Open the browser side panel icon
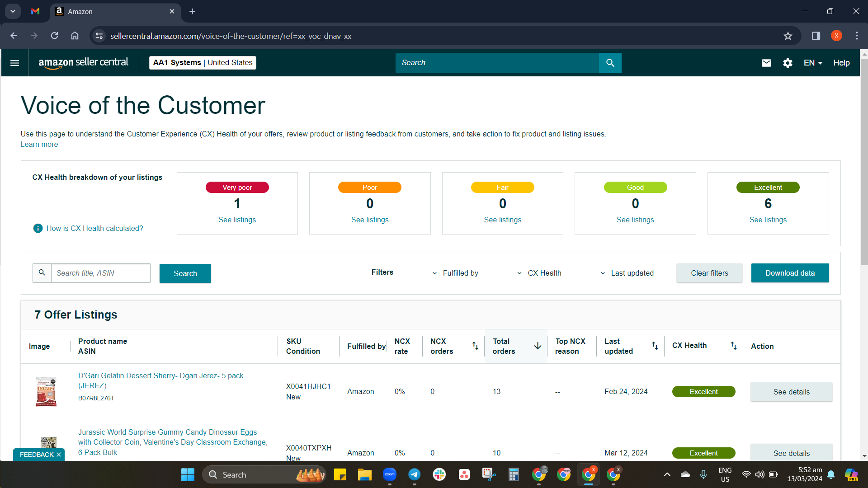The image size is (868, 488). coord(816,36)
